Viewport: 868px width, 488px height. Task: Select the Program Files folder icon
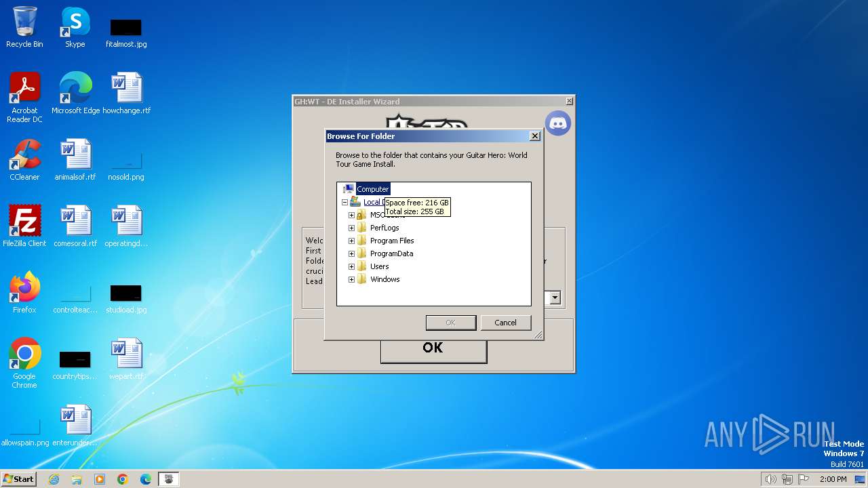(x=362, y=241)
